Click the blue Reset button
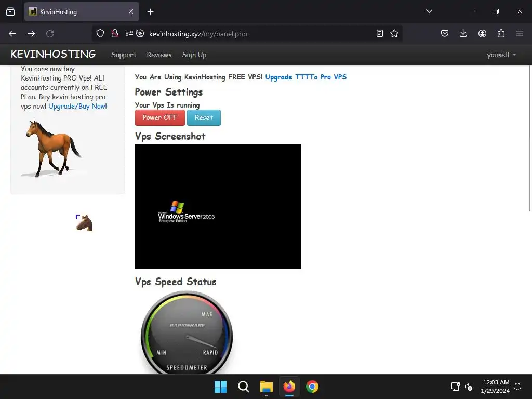Viewport: 532px width, 399px height. click(204, 118)
